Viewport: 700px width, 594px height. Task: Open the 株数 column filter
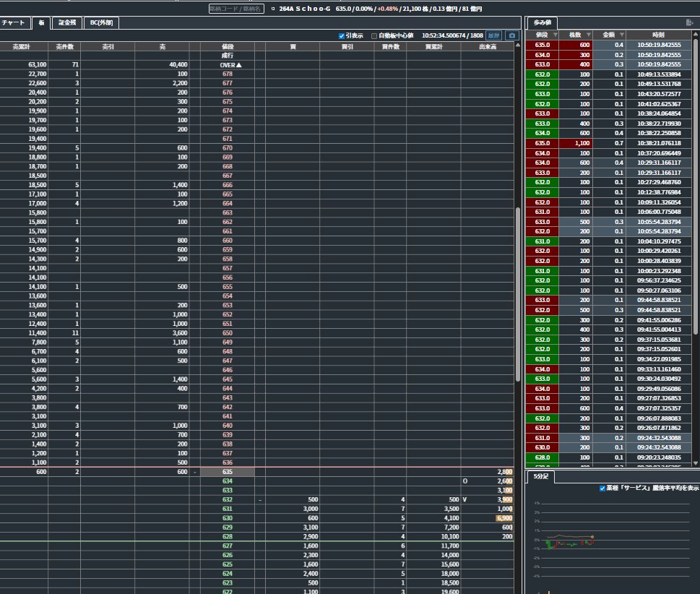(x=589, y=35)
